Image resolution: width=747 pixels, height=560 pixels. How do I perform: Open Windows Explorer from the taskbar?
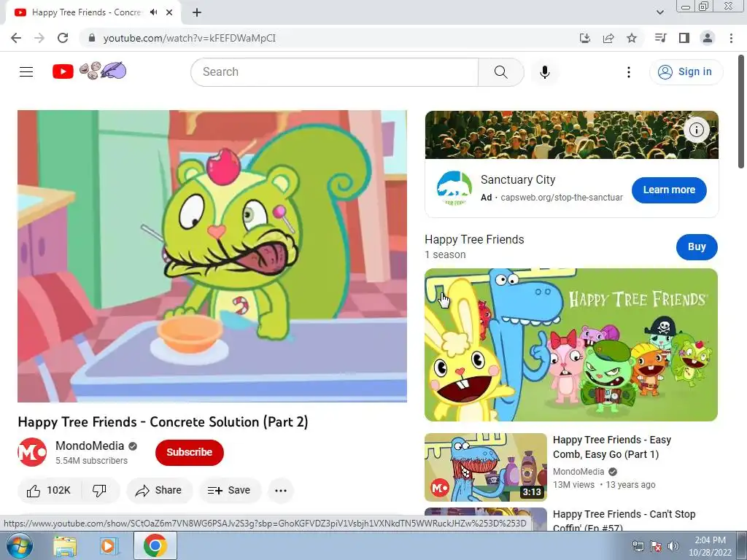[x=65, y=546]
